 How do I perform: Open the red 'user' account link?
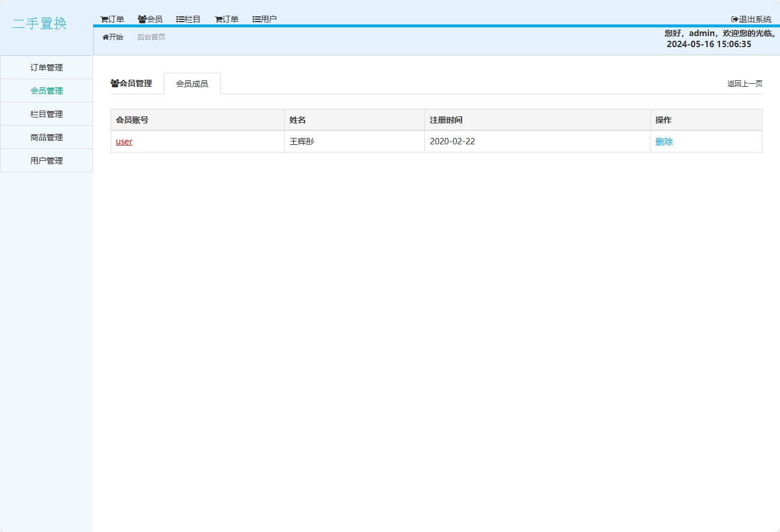pyautogui.click(x=124, y=141)
